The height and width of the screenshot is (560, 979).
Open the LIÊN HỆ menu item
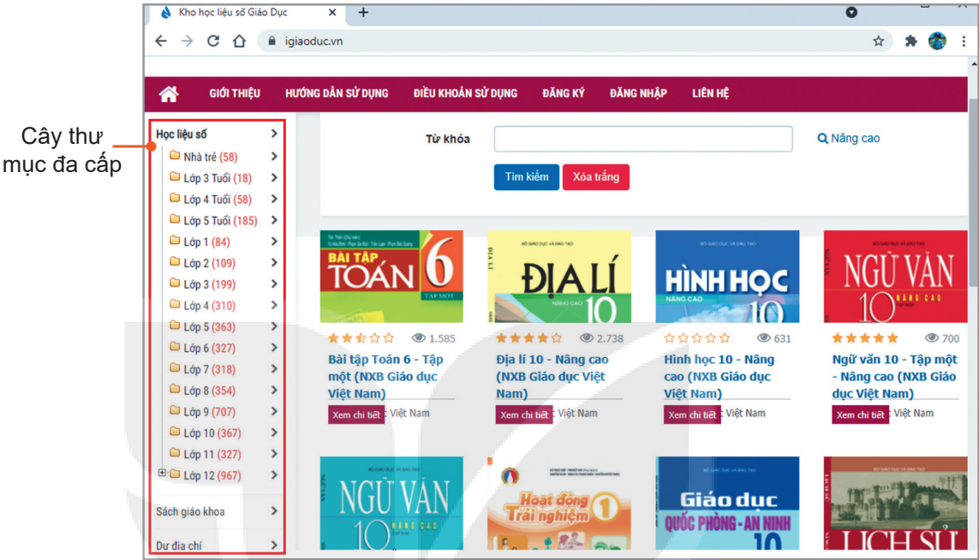point(711,93)
